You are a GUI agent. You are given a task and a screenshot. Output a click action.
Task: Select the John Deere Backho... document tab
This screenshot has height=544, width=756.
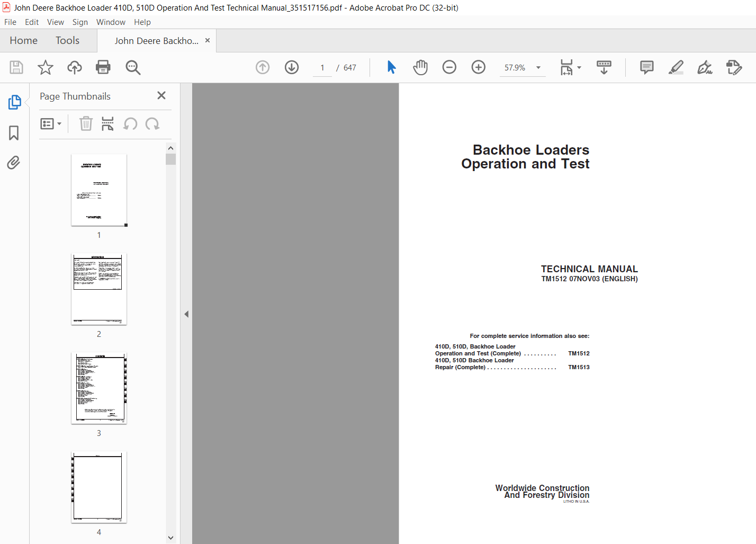pyautogui.click(x=157, y=41)
